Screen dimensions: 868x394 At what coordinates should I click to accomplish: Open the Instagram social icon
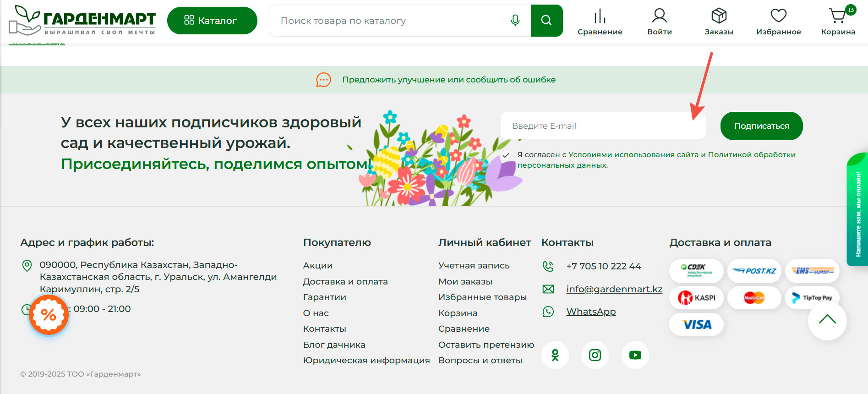[595, 355]
